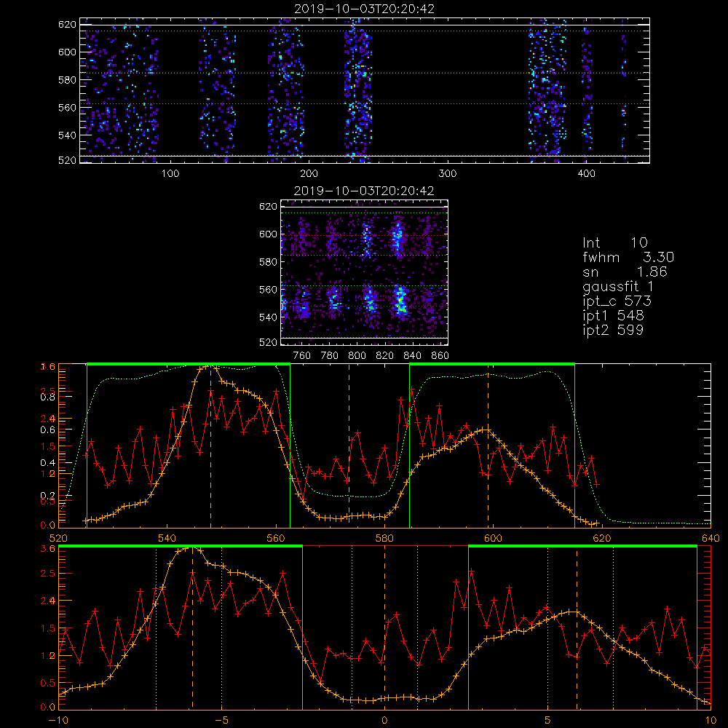Click the '820' x-axis label of middle image
Image resolution: width=728 pixels, height=728 pixels.
pos(385,356)
